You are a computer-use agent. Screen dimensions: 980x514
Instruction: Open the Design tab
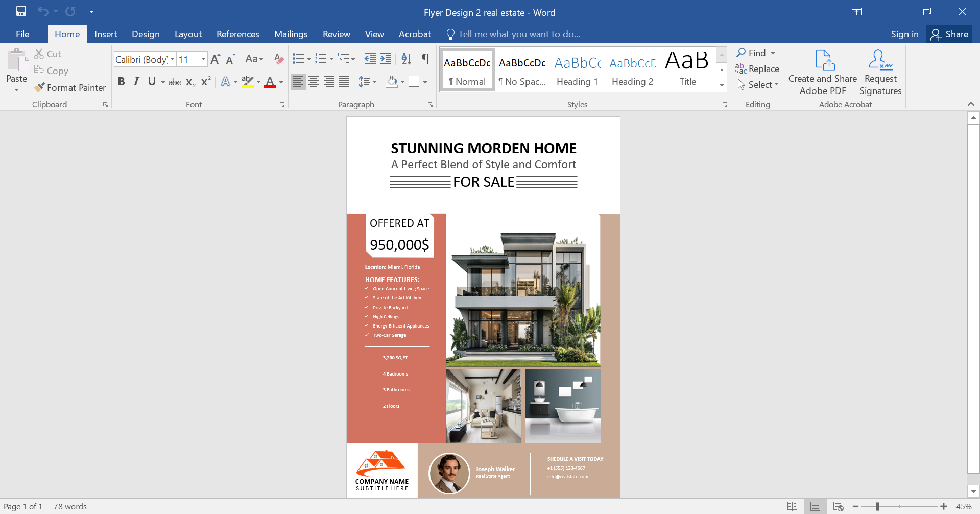point(146,34)
